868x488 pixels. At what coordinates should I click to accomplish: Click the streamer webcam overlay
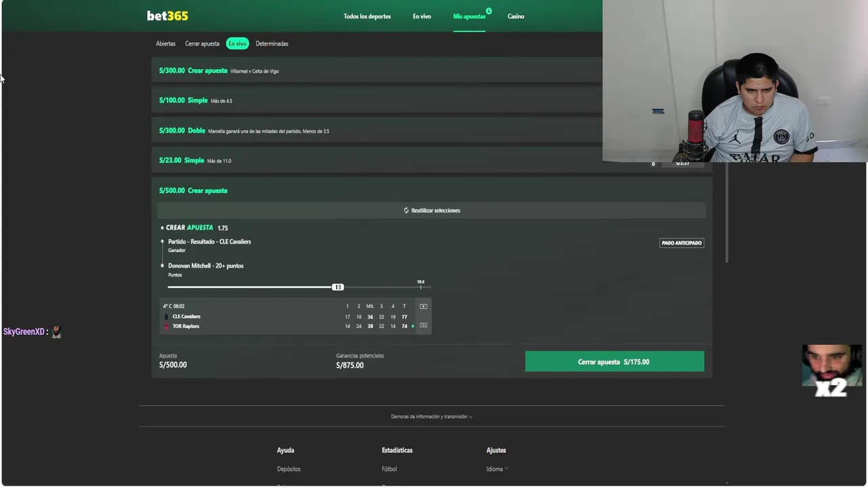click(x=735, y=81)
